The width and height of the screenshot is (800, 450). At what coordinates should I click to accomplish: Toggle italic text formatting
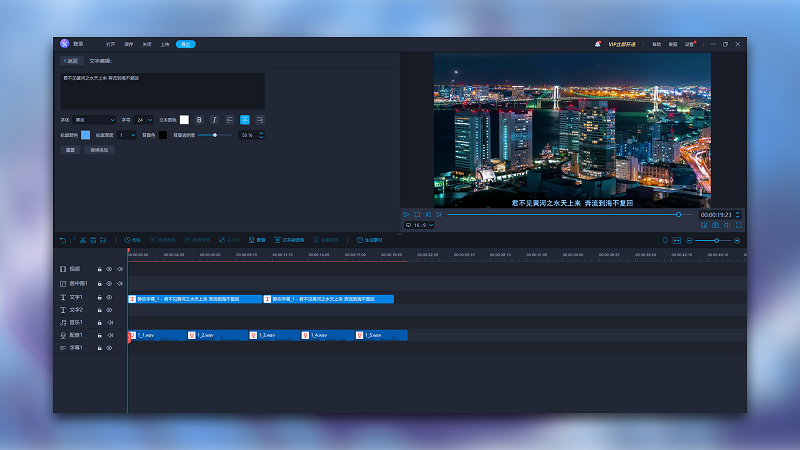[214, 120]
